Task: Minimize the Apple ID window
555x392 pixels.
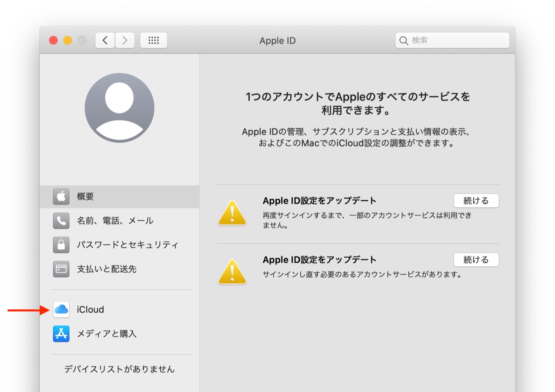Action: pyautogui.click(x=68, y=40)
